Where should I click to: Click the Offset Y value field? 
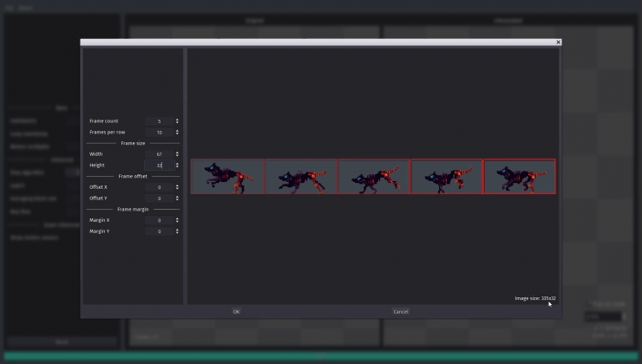tap(160, 198)
